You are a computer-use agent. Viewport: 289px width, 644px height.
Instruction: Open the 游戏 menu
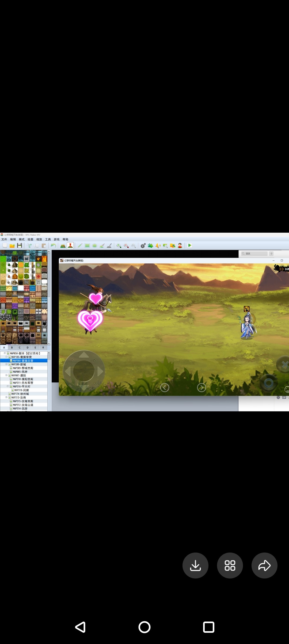pyautogui.click(x=57, y=239)
